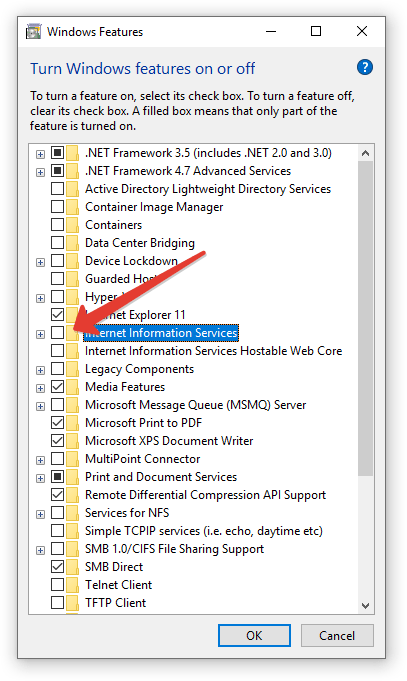Uncheck the SMB Direct checkbox
407x681 pixels.
tap(57, 567)
